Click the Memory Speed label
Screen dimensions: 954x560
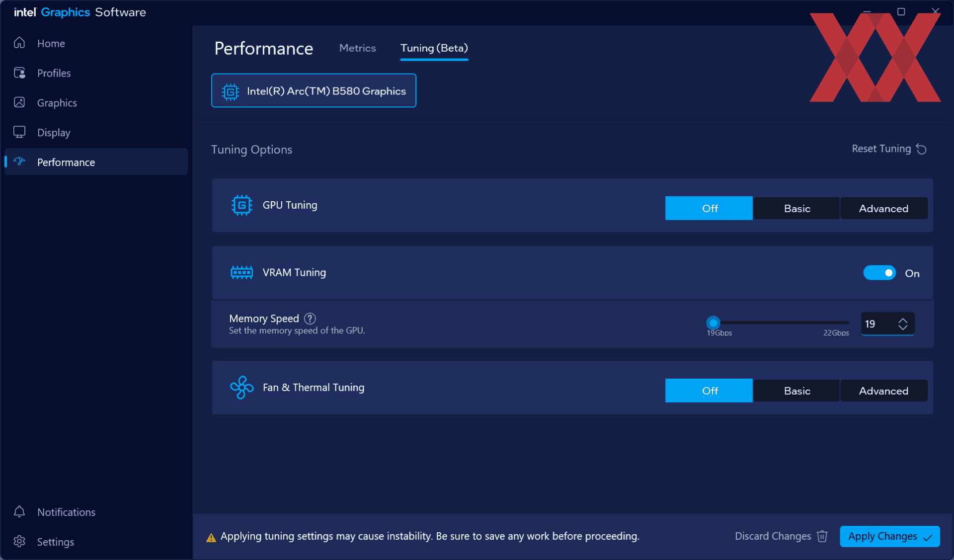click(264, 319)
